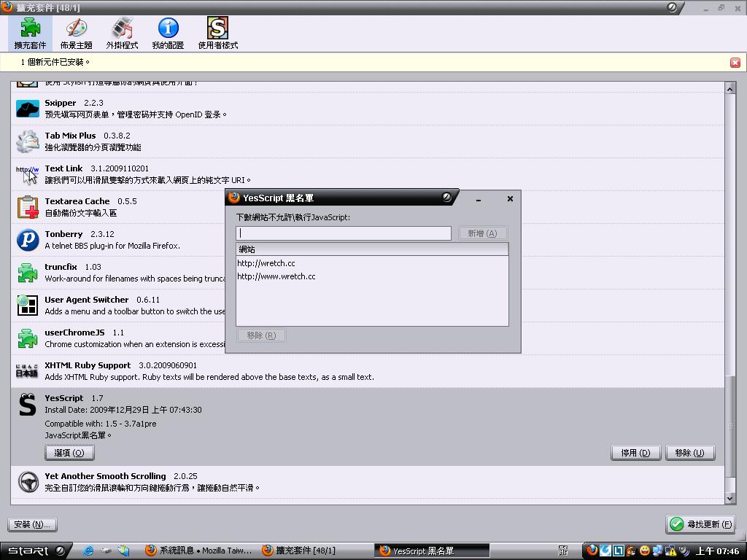Click the 網站 column header

tap(372, 249)
